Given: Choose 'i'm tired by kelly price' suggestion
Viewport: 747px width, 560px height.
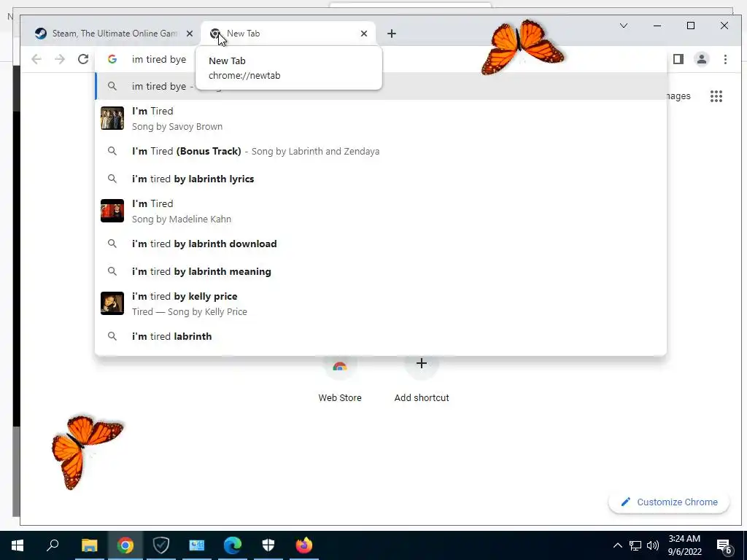Looking at the screenshot, I should (381, 304).
